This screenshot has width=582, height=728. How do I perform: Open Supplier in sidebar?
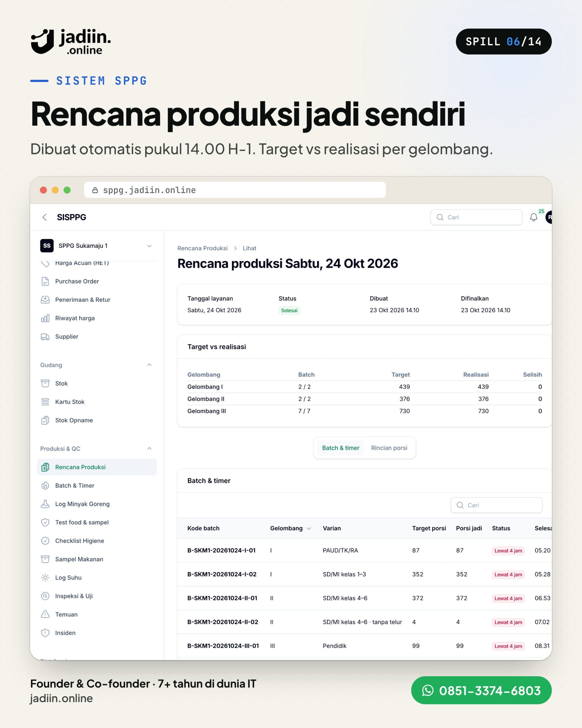(x=97, y=336)
